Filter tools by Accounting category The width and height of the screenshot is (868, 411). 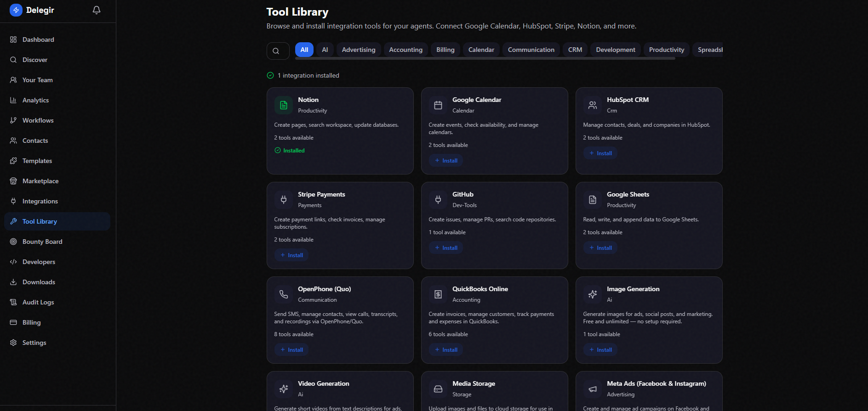tap(406, 50)
